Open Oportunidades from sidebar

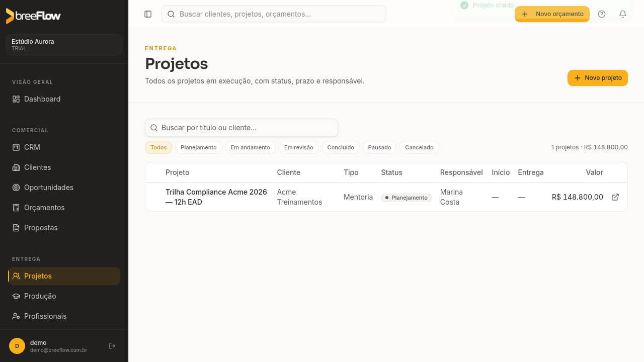[x=64, y=188]
